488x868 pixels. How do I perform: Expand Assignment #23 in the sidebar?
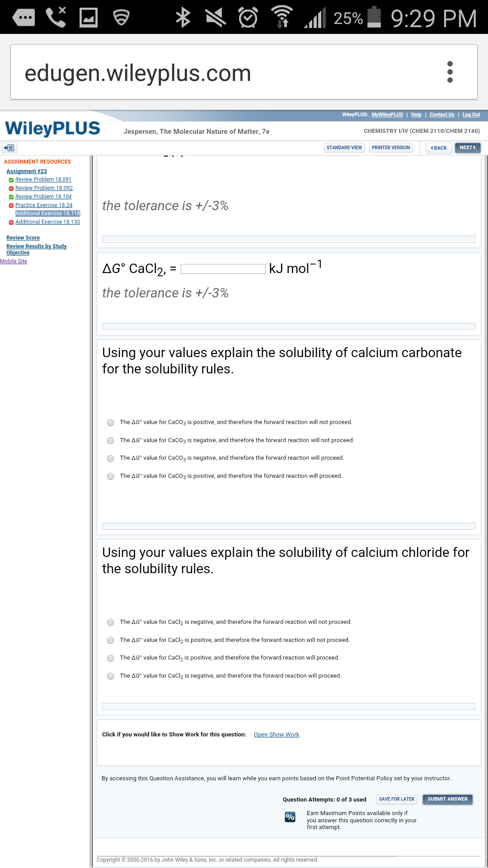(26, 171)
